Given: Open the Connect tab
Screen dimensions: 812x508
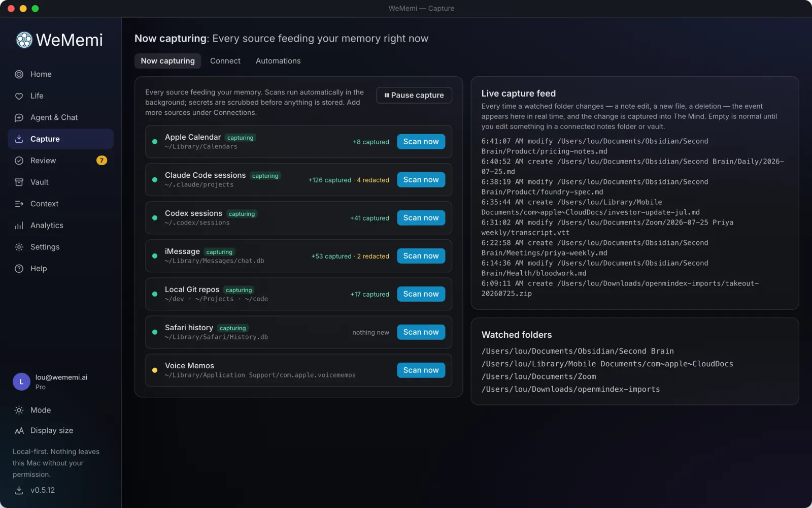Looking at the screenshot, I should [225, 61].
